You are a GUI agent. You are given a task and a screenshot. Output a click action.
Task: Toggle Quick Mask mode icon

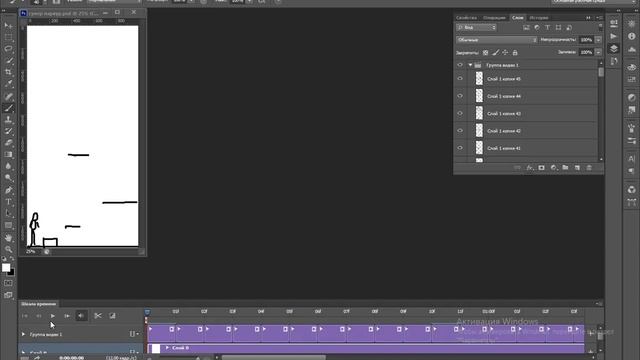[x=8, y=283]
